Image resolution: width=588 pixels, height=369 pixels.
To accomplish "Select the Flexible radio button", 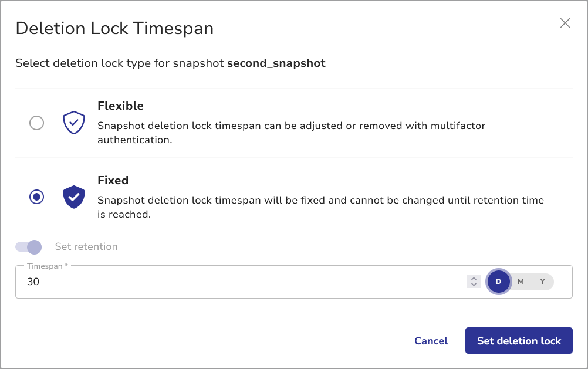I will pyautogui.click(x=36, y=123).
